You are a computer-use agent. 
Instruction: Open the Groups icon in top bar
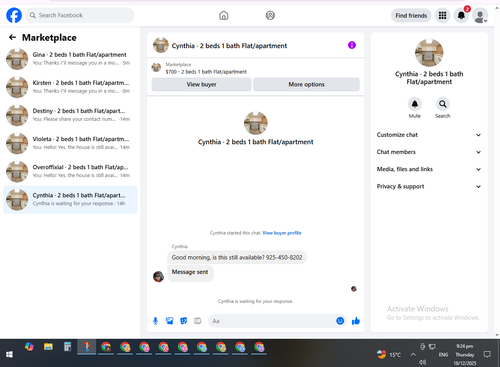click(x=270, y=15)
